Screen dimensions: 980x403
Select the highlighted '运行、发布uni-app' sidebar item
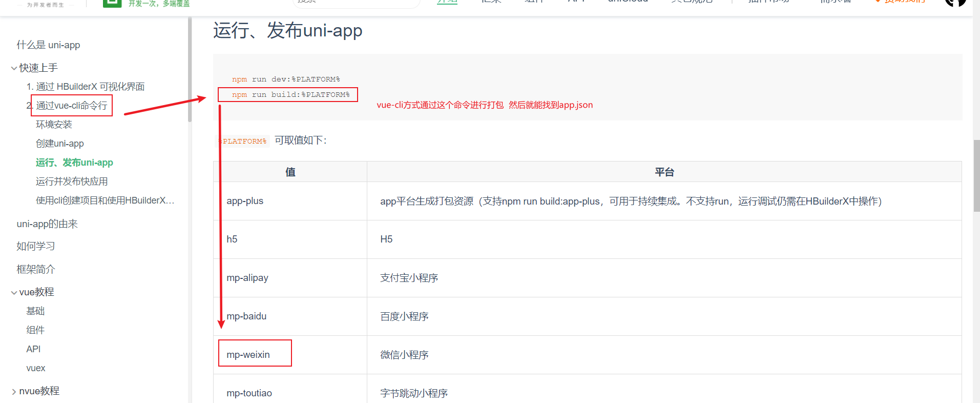(x=74, y=162)
